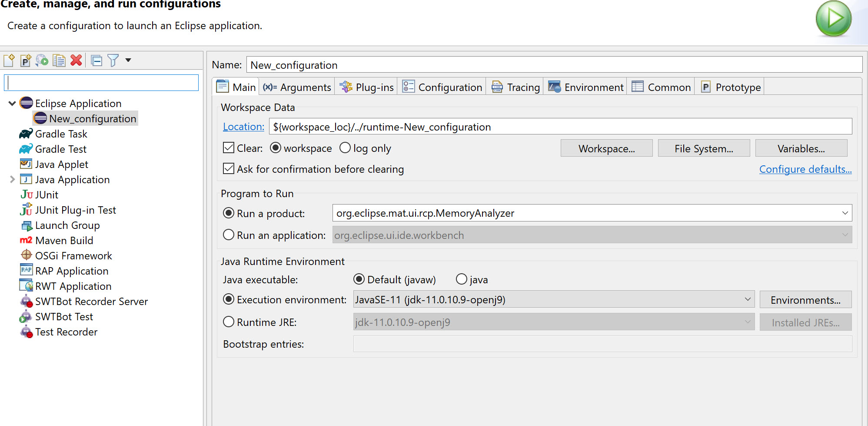Select Run an application radio button

click(229, 235)
